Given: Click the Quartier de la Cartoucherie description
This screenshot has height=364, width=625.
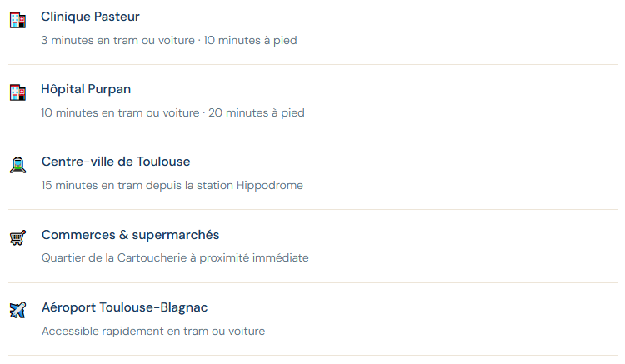Looking at the screenshot, I should (x=175, y=257).
